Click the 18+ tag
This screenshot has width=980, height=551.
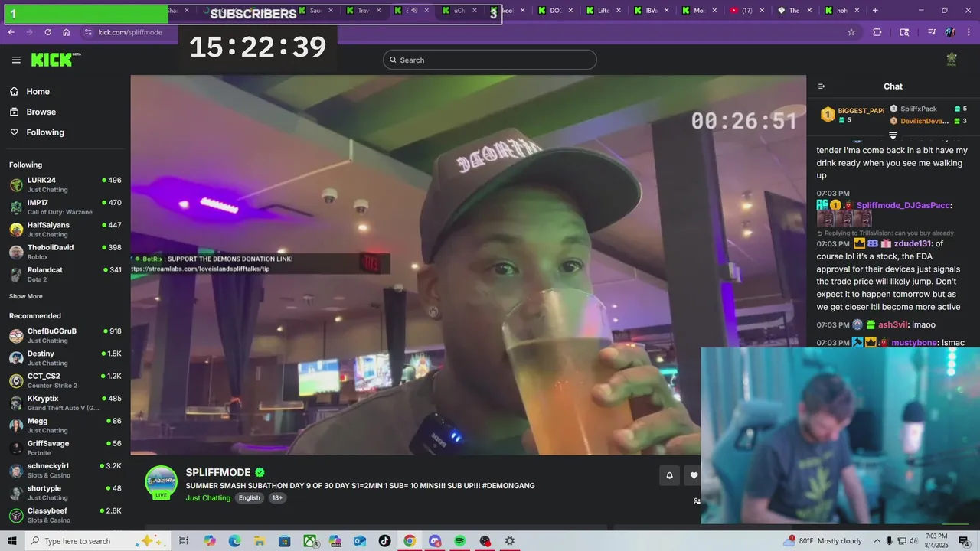click(x=277, y=497)
